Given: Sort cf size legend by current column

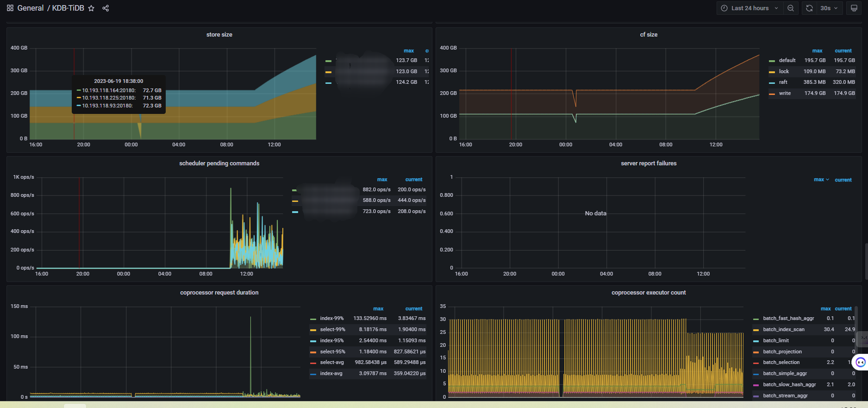Looking at the screenshot, I should tap(843, 51).
